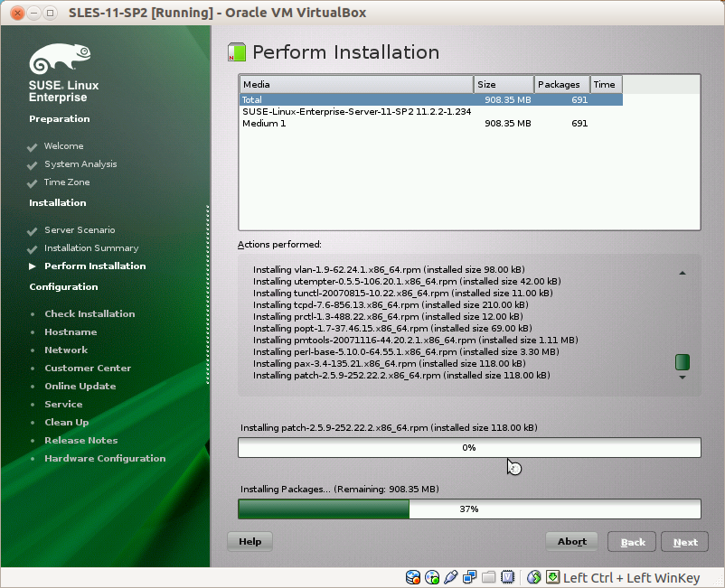
Task: Click the 0% package progress bar
Action: pyautogui.click(x=469, y=448)
